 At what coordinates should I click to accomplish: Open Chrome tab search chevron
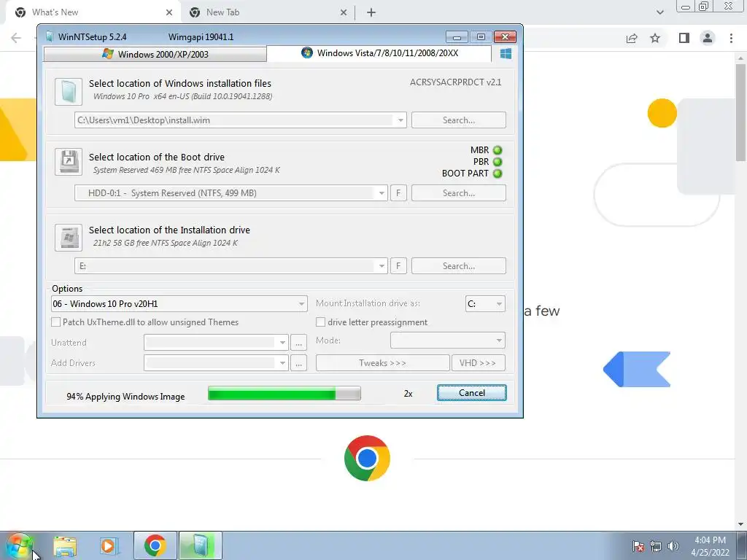(659, 12)
